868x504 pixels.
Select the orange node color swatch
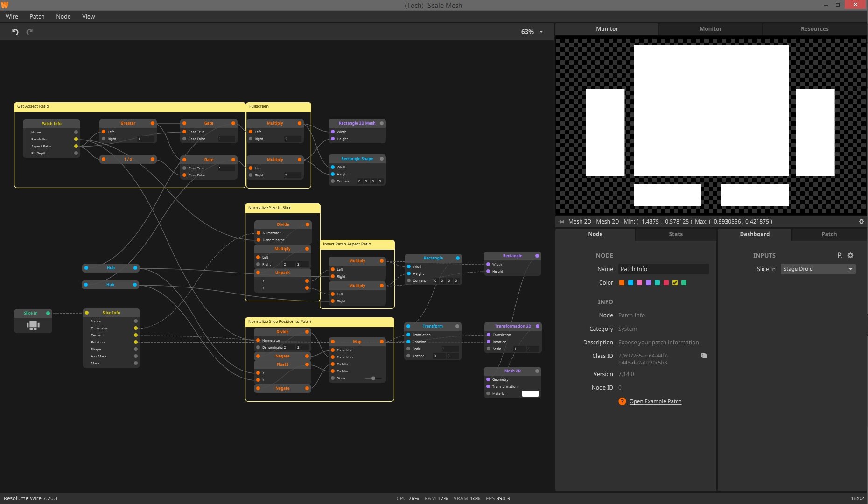pyautogui.click(x=622, y=283)
